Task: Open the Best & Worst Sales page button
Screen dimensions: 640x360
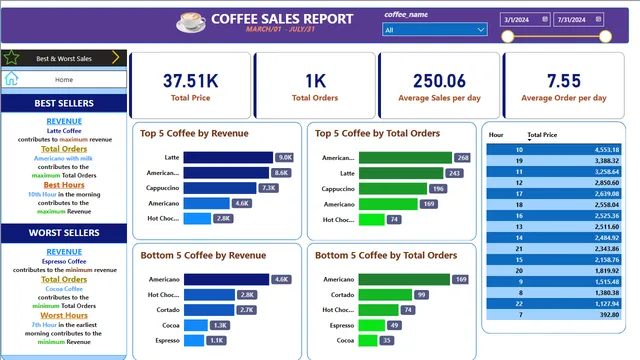Action: [x=64, y=58]
